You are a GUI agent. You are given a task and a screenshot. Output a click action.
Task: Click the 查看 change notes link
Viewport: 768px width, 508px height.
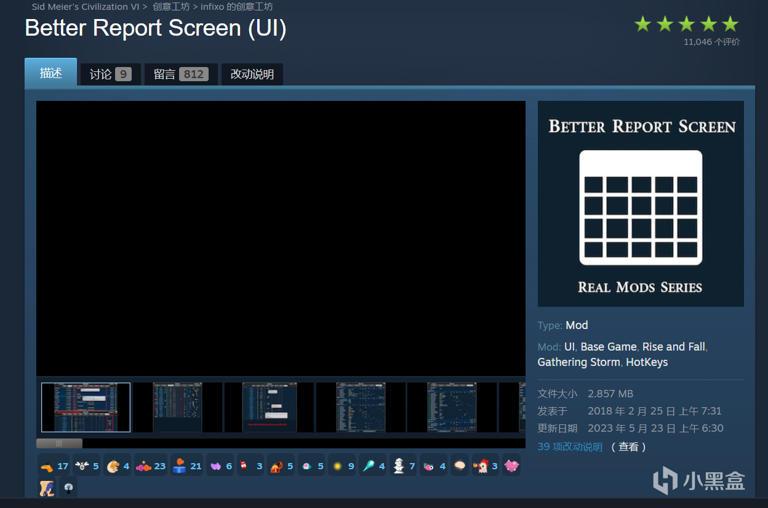click(628, 447)
